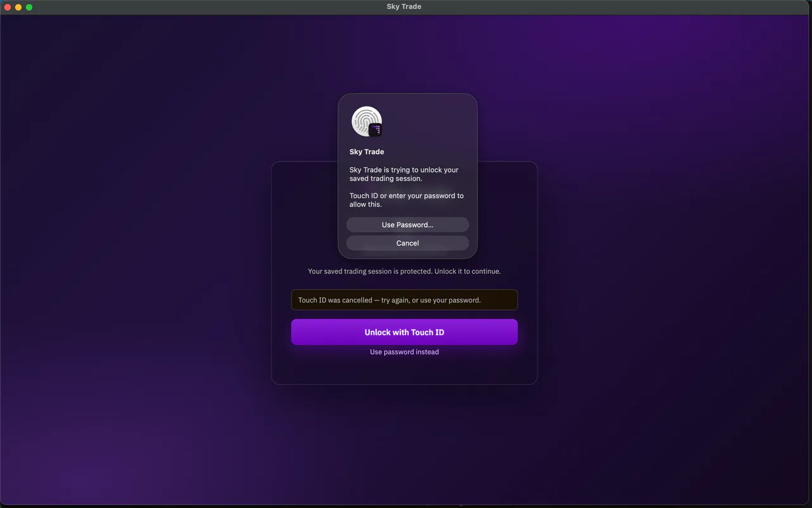Click the Touch ID fingerprint icon

click(x=366, y=121)
